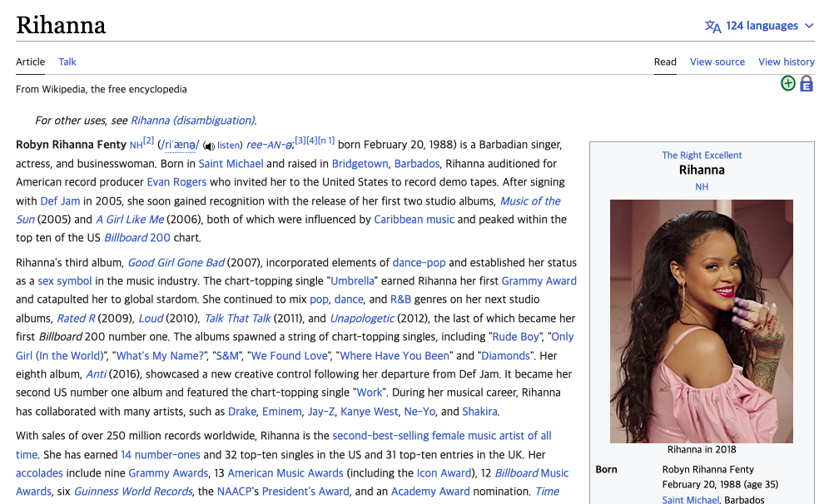Open the View source tab
This screenshot has height=504, width=829.
717,62
